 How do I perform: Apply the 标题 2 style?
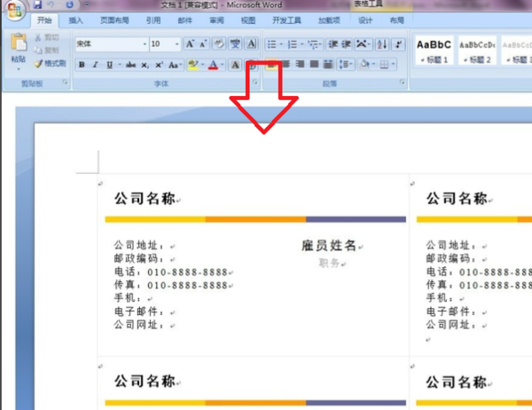point(477,51)
